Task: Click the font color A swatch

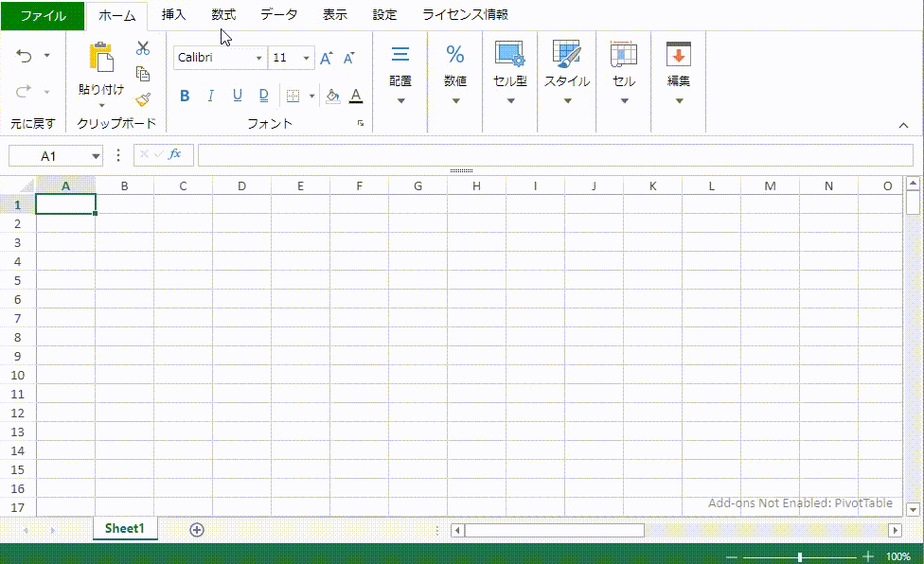Action: [x=356, y=96]
